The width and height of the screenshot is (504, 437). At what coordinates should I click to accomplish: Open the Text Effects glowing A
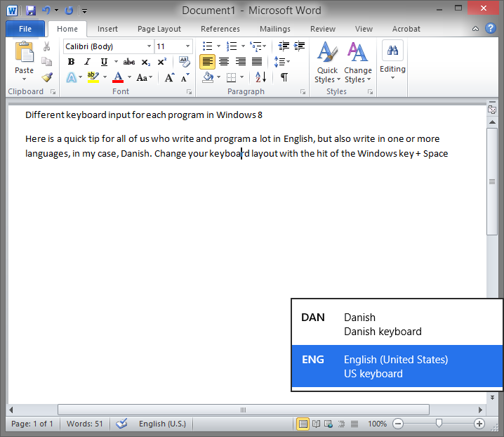[x=72, y=77]
